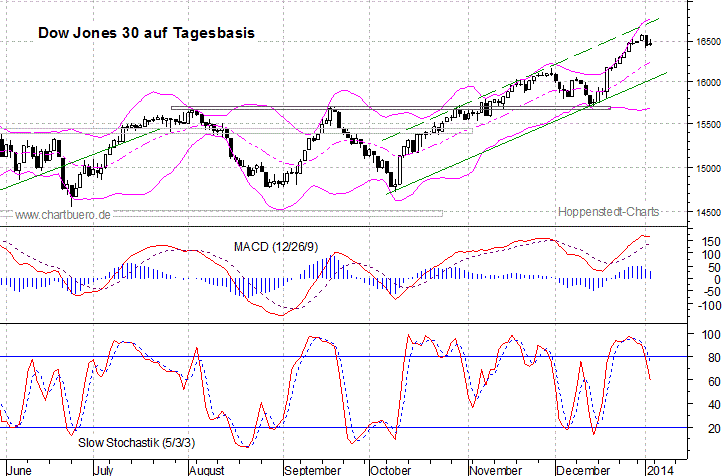Click the stochastic axis value 60

coord(714,381)
